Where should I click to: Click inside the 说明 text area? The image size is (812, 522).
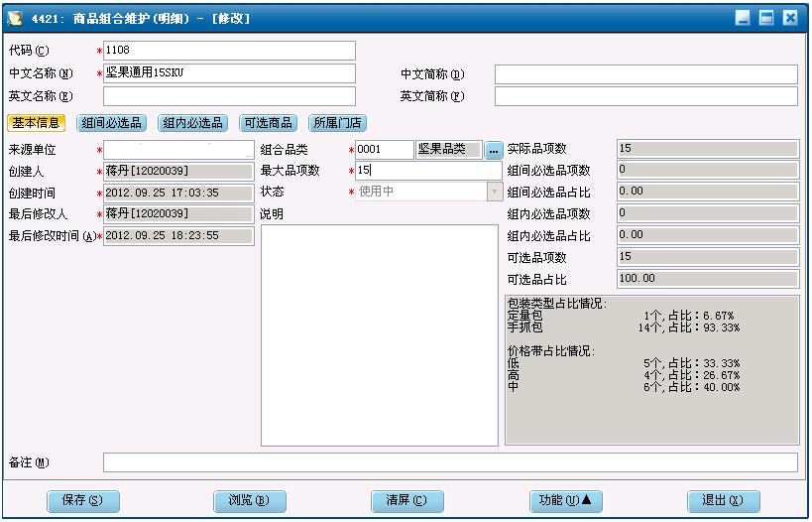[379, 334]
